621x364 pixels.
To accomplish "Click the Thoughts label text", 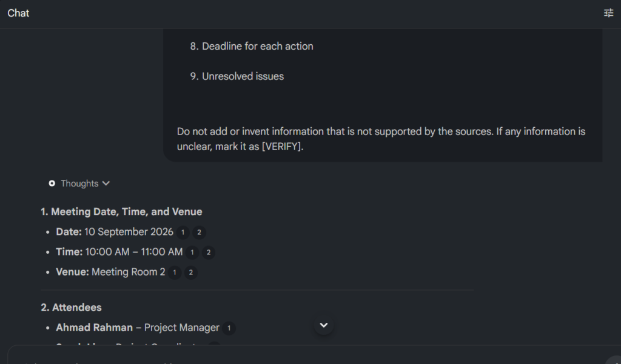I will [79, 184].
